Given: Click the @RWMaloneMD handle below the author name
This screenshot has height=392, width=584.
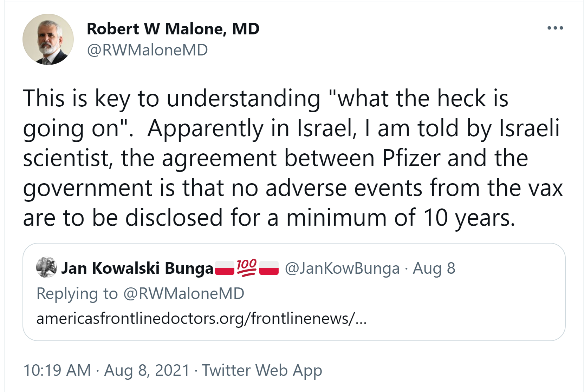Looking at the screenshot, I should (x=147, y=50).
